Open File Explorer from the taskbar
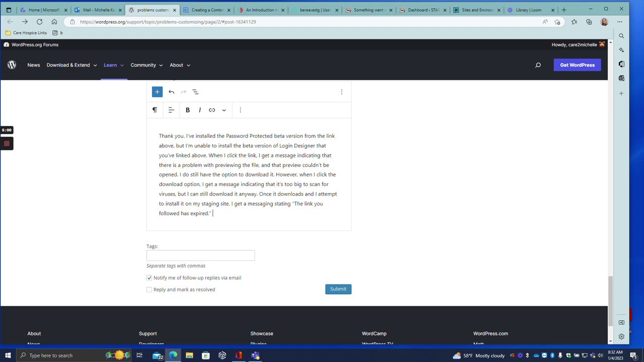The height and width of the screenshot is (362, 644). (189, 355)
